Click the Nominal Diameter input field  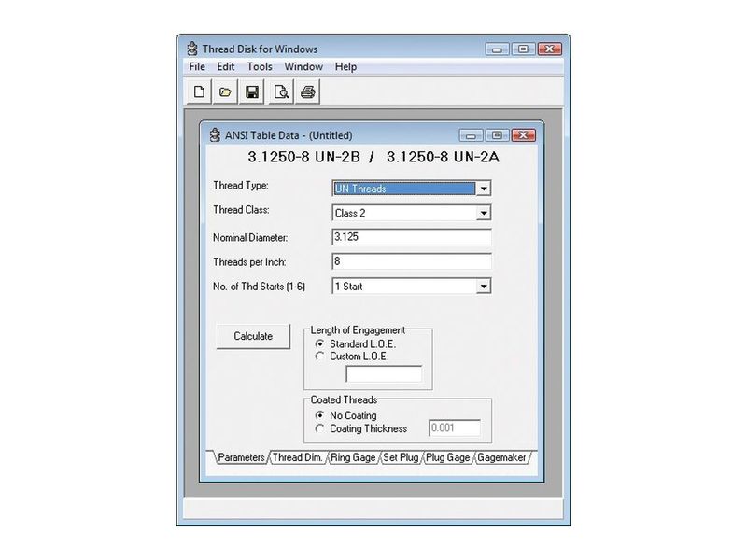coord(412,237)
